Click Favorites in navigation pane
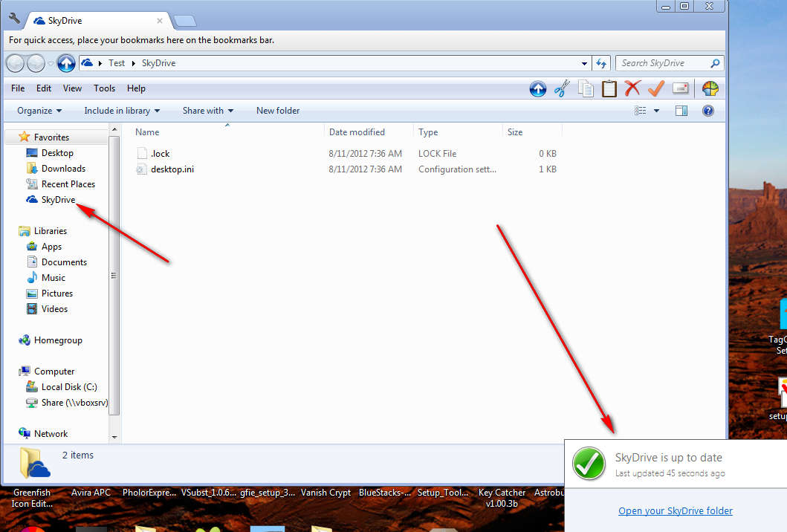 [x=51, y=137]
